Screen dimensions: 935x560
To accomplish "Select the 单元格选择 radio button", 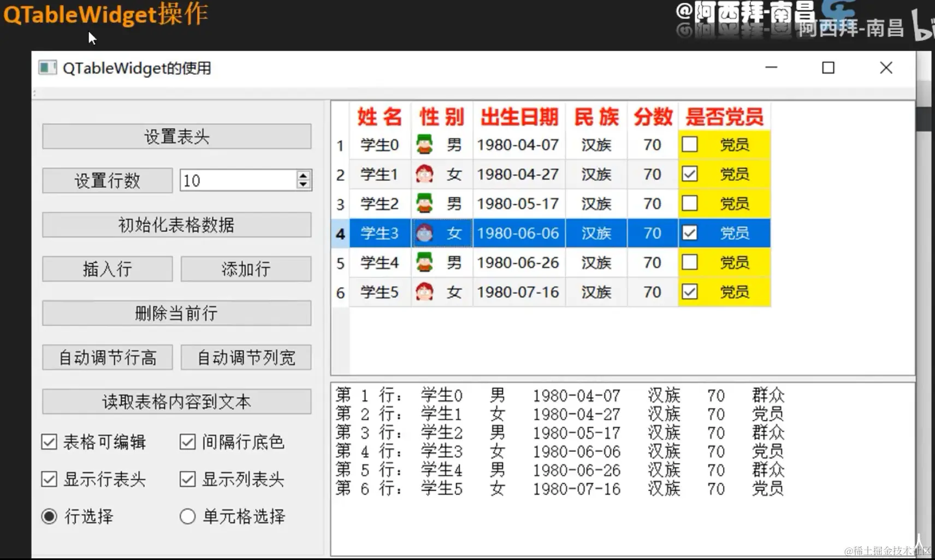I will (x=188, y=516).
